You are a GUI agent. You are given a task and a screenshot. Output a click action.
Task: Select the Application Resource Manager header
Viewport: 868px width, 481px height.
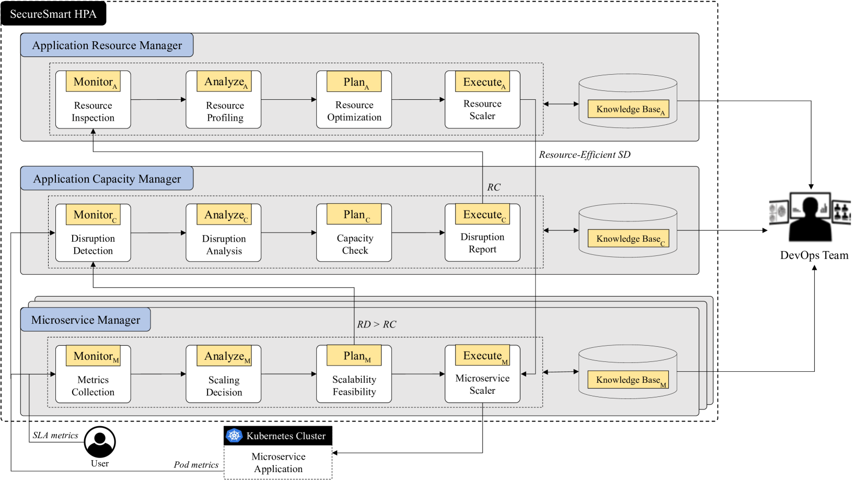click(107, 45)
